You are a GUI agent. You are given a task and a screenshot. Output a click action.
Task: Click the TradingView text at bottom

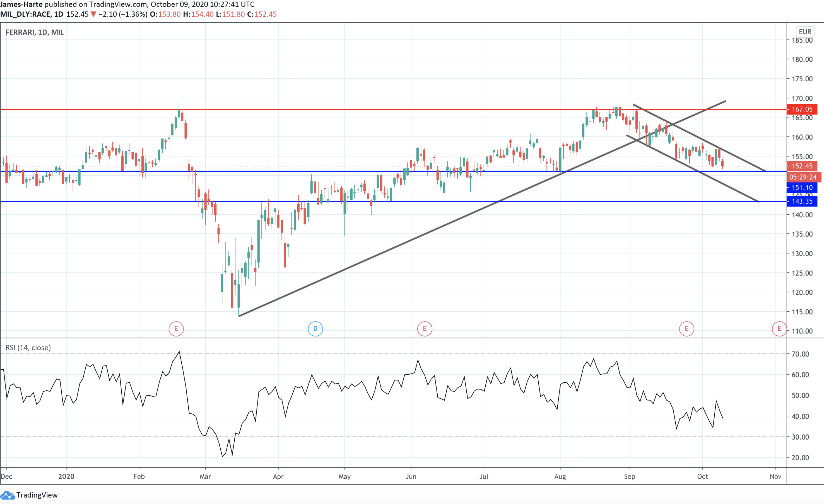(37, 495)
